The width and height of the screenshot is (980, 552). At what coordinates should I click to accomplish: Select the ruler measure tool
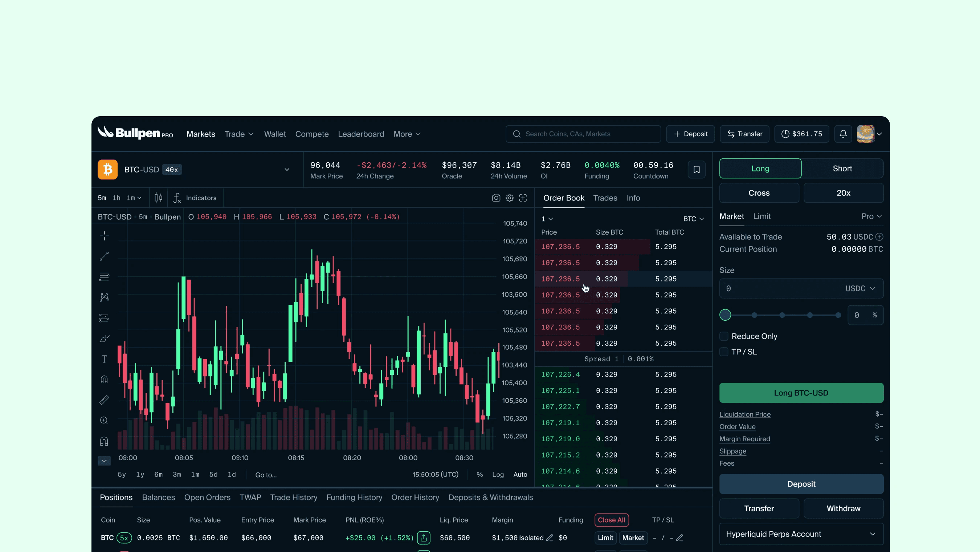click(x=104, y=400)
